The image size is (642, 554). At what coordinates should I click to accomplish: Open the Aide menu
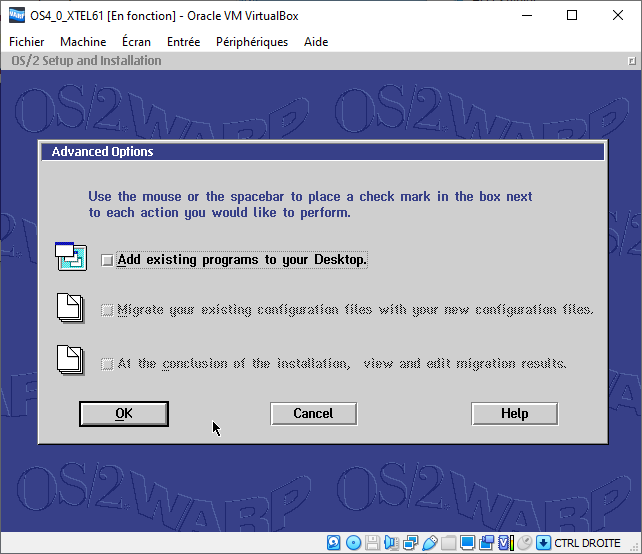[x=316, y=42]
